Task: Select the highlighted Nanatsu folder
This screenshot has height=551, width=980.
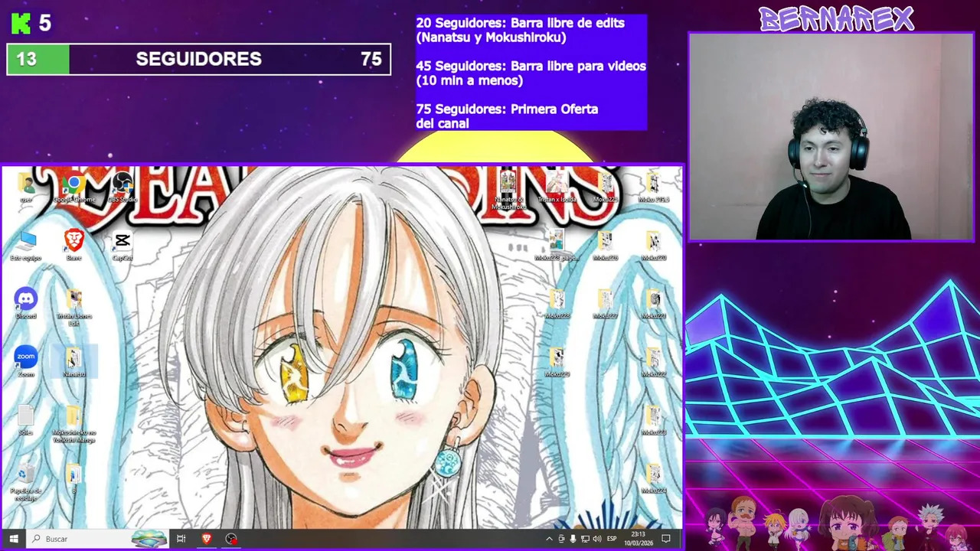Action: pyautogui.click(x=74, y=363)
